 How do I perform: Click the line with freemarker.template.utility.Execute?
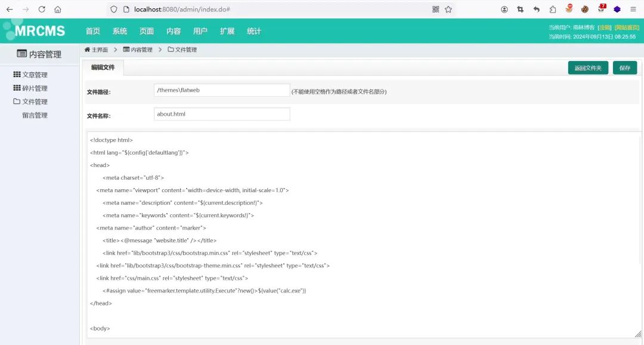(x=204, y=291)
